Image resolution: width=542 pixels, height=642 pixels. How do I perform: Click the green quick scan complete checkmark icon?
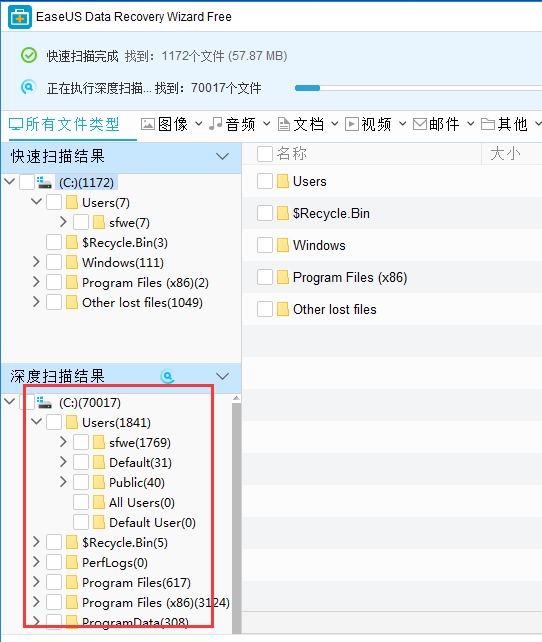(x=29, y=55)
